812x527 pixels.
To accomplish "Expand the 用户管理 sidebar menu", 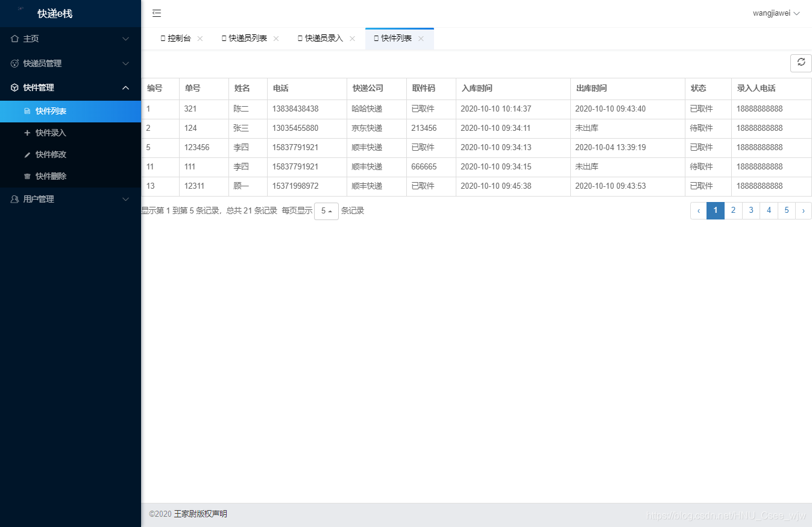I will (70, 199).
